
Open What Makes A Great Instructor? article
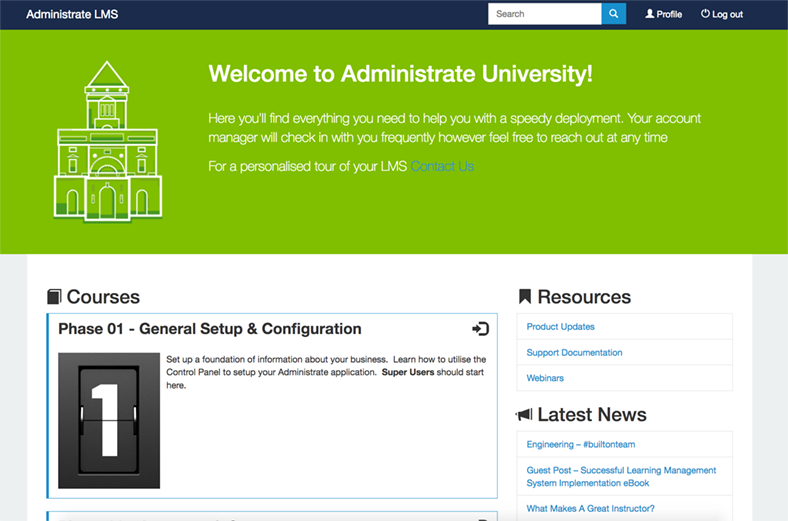pyautogui.click(x=590, y=508)
